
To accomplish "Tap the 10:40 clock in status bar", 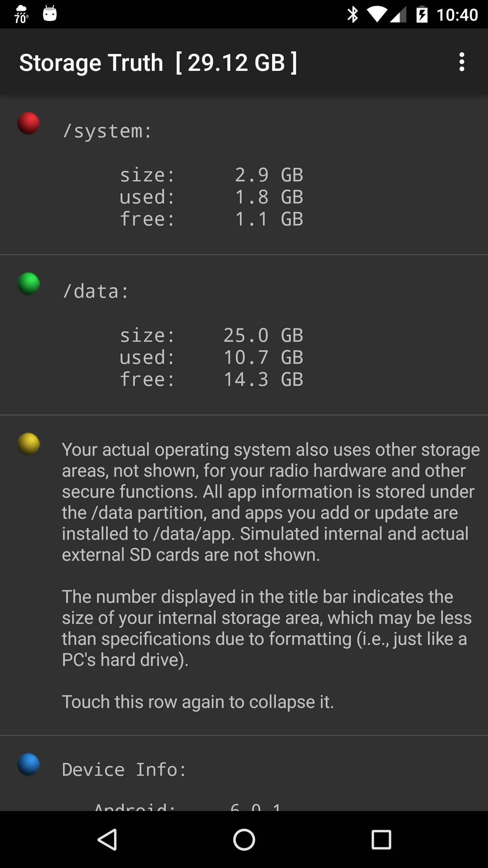I will coord(457,15).
